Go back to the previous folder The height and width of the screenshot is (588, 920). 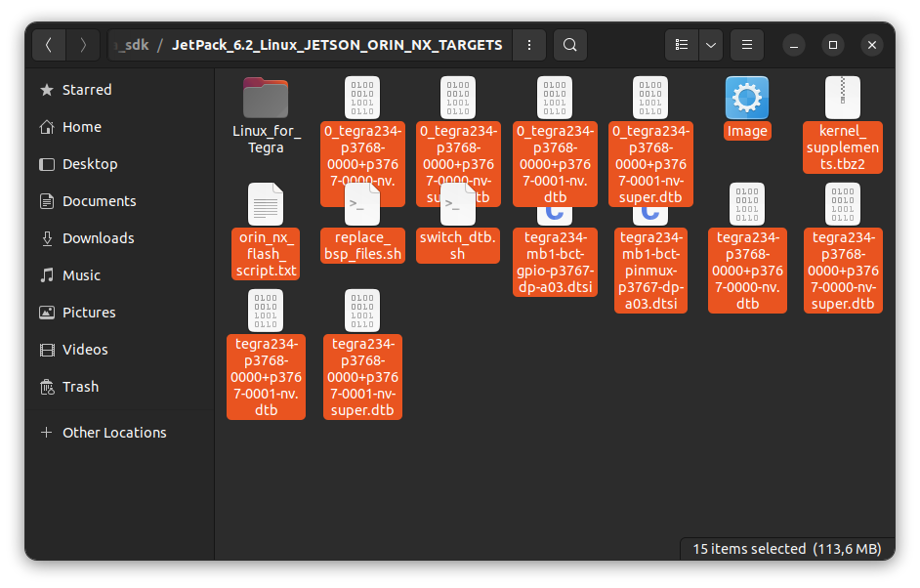coord(49,45)
